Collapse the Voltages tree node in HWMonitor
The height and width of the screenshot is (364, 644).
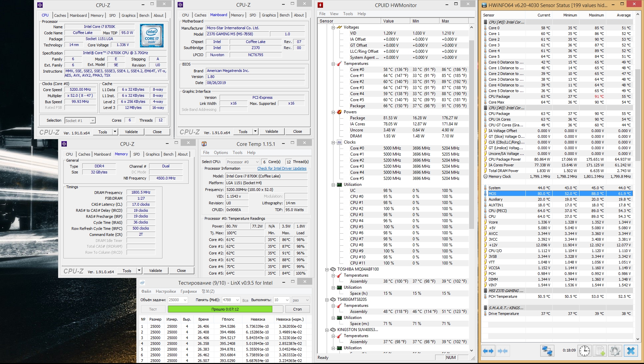333,27
